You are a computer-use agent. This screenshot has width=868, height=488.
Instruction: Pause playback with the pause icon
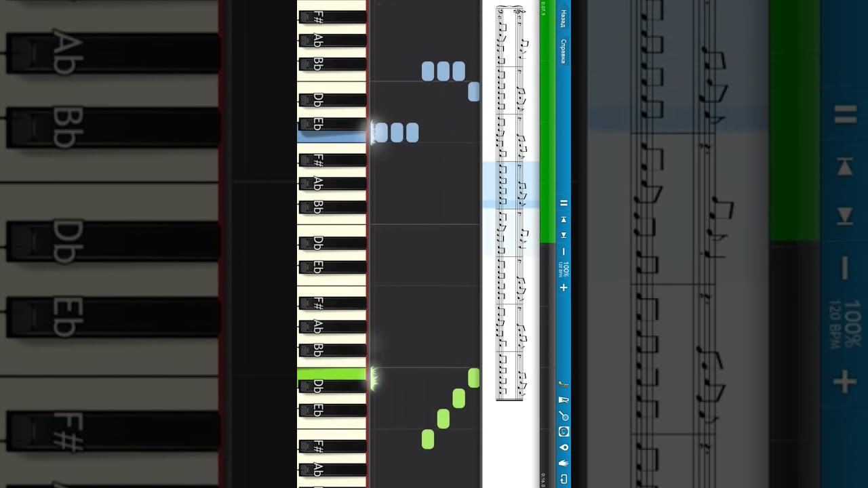(563, 203)
